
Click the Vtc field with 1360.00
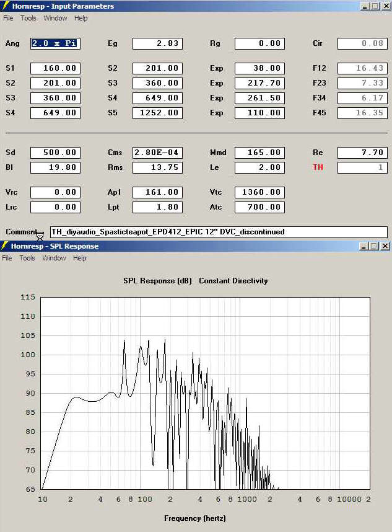click(x=260, y=192)
